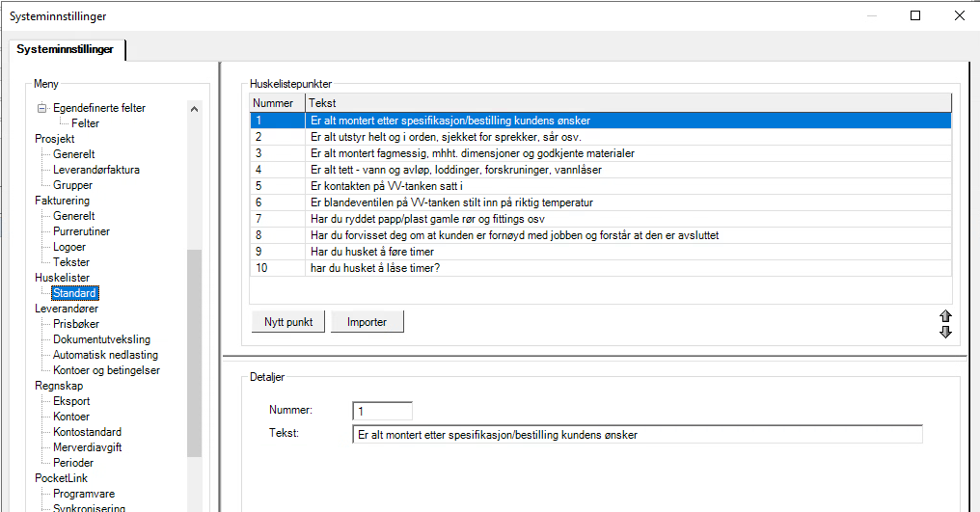Select row 'Har du forvisset deg om at kunden'
Viewport: 980px width, 512px height.
click(x=601, y=235)
